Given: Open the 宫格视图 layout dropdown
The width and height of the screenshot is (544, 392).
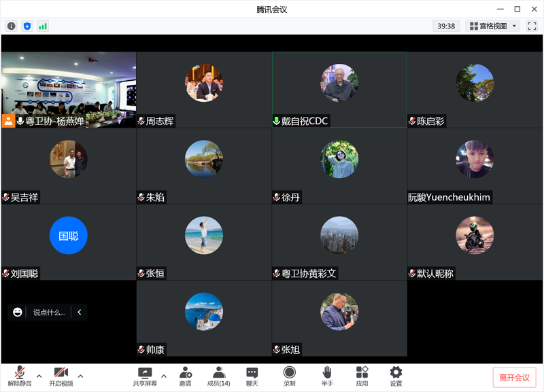Looking at the screenshot, I should point(492,26).
